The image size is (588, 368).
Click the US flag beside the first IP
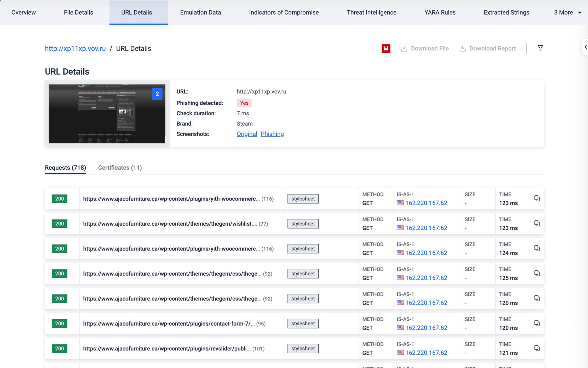(400, 203)
